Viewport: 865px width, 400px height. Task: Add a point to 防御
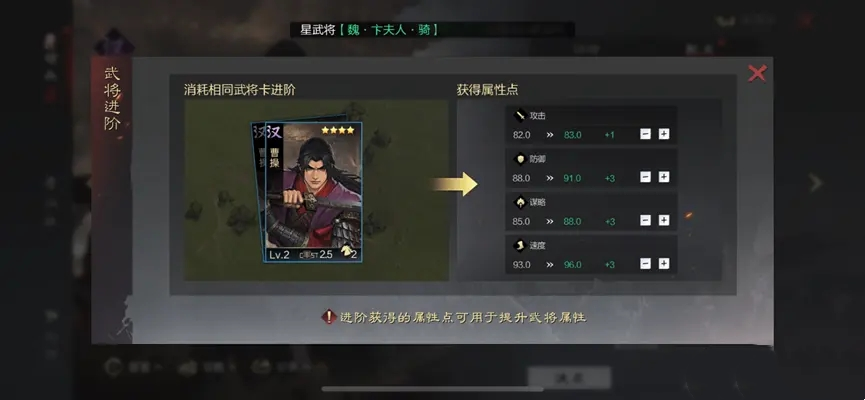click(x=664, y=177)
